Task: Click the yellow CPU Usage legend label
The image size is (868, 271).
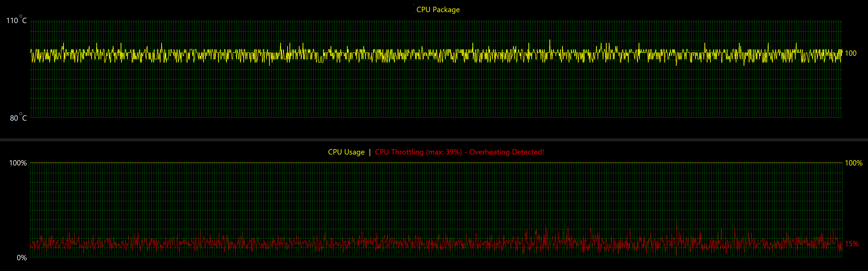Action: [346, 152]
